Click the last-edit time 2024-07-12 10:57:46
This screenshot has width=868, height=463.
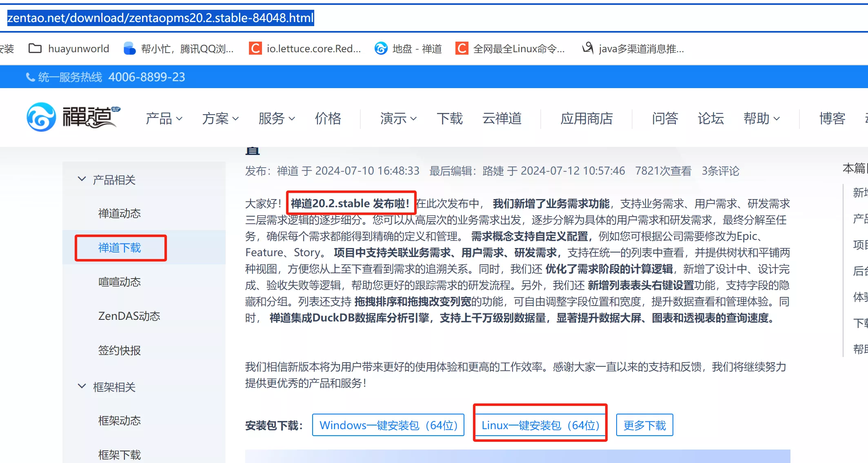tap(573, 171)
